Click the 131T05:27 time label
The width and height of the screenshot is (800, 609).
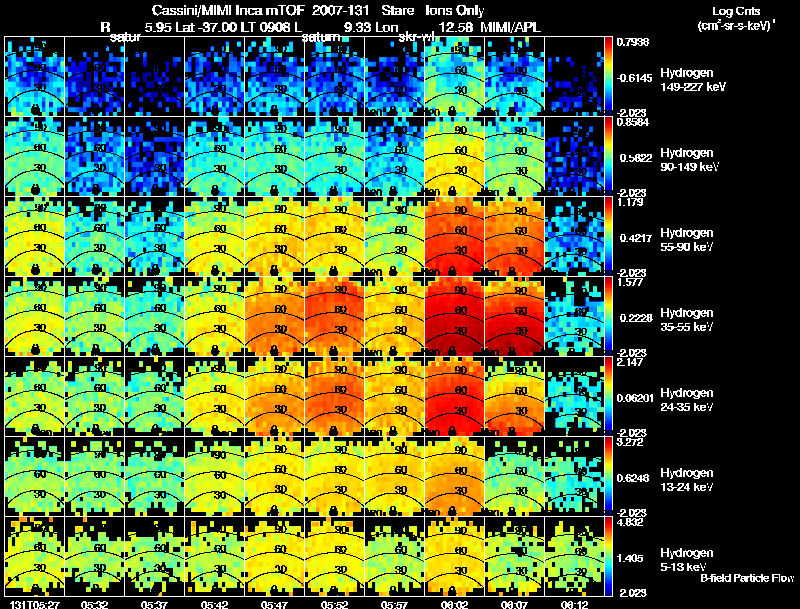coord(34,604)
